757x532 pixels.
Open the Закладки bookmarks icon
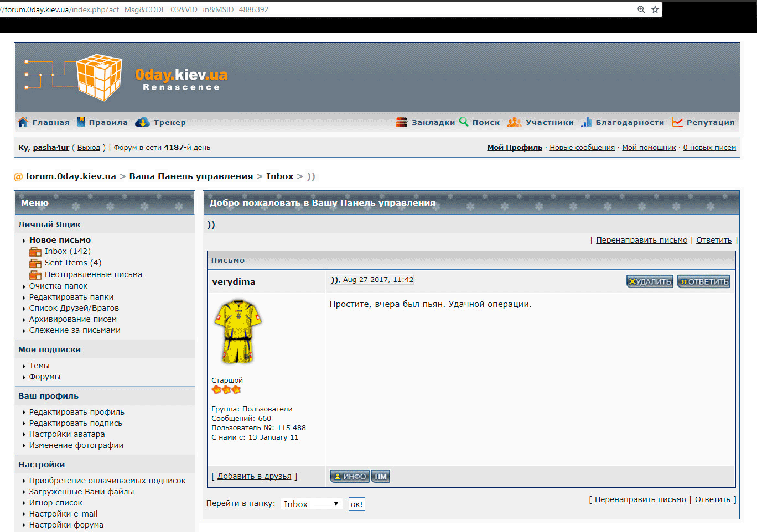pos(402,122)
